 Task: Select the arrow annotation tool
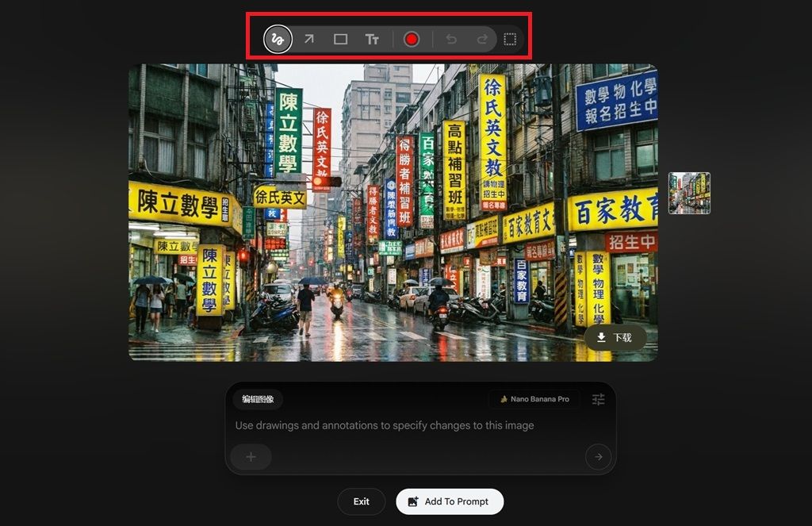(309, 39)
